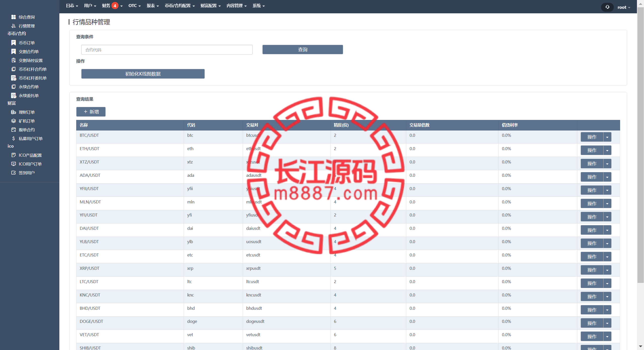Click the 初始化K线图数据 button

pos(143,74)
